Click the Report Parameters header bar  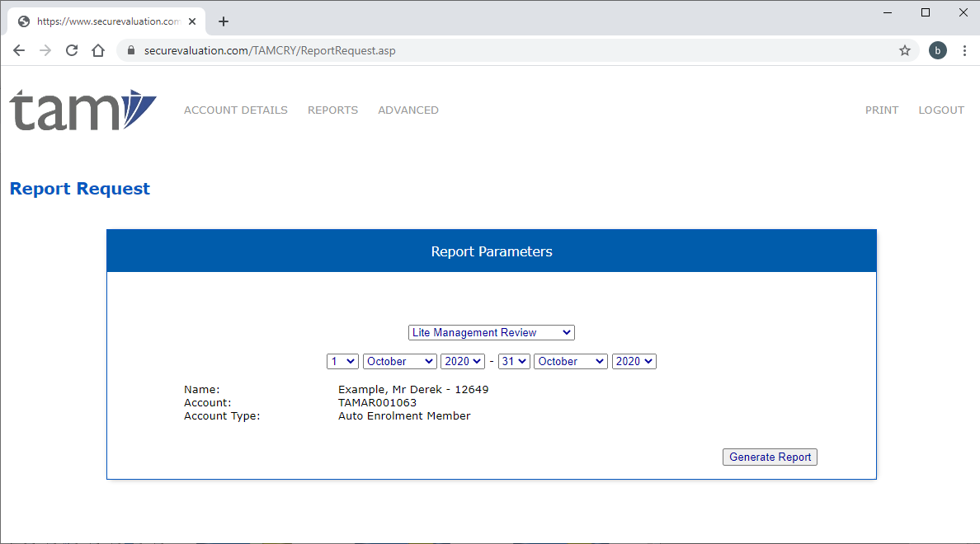point(492,251)
